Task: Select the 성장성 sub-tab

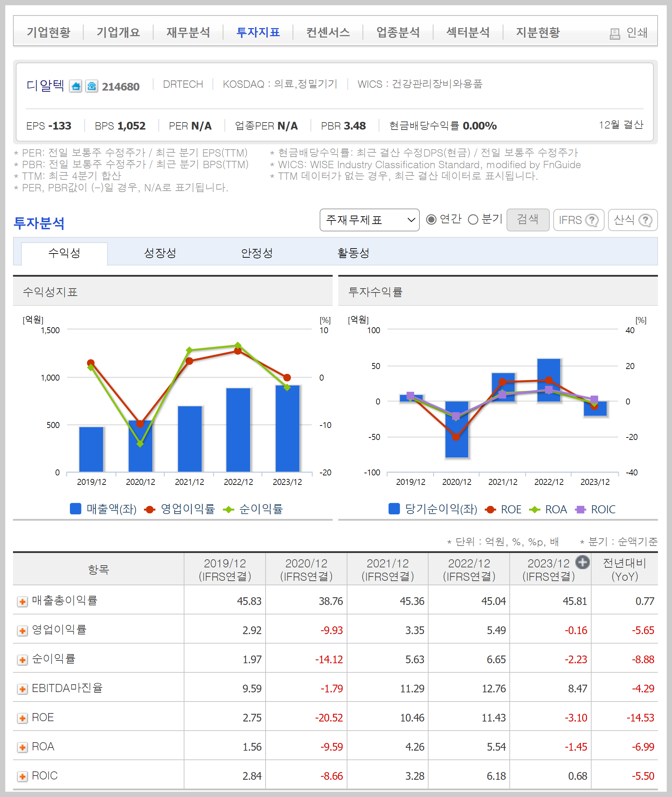Action: pyautogui.click(x=160, y=253)
